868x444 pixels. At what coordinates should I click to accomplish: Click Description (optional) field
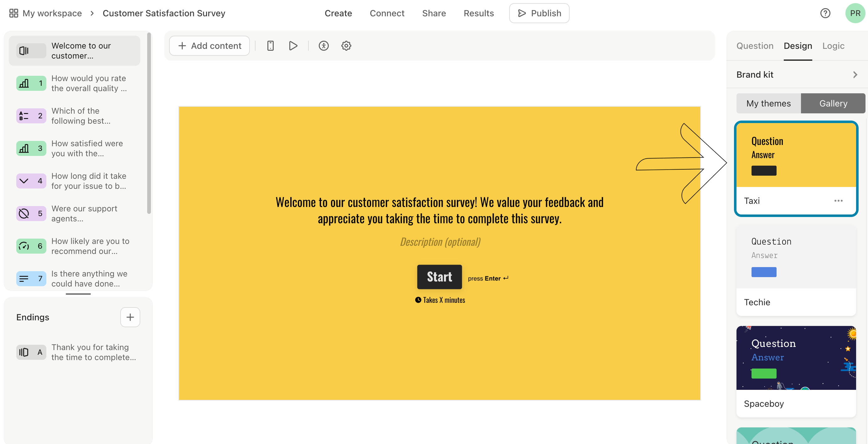coord(440,242)
